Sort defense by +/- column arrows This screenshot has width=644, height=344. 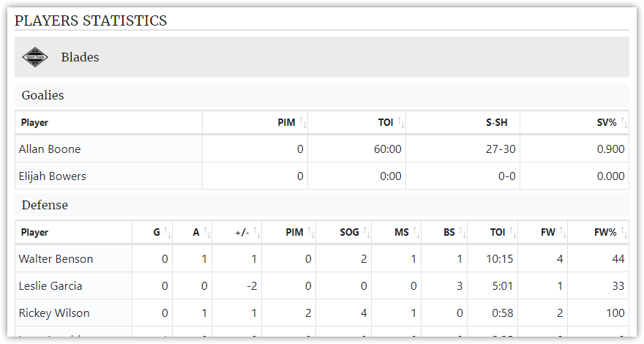coord(257,232)
